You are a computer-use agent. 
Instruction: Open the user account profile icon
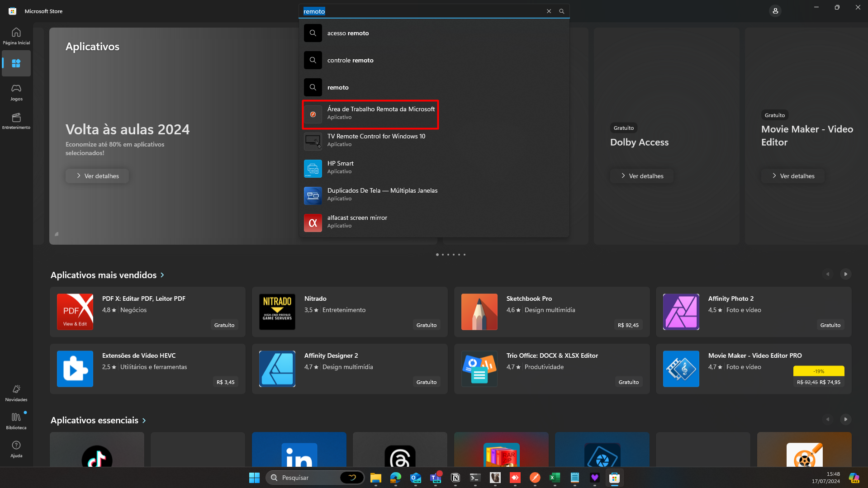775,11
